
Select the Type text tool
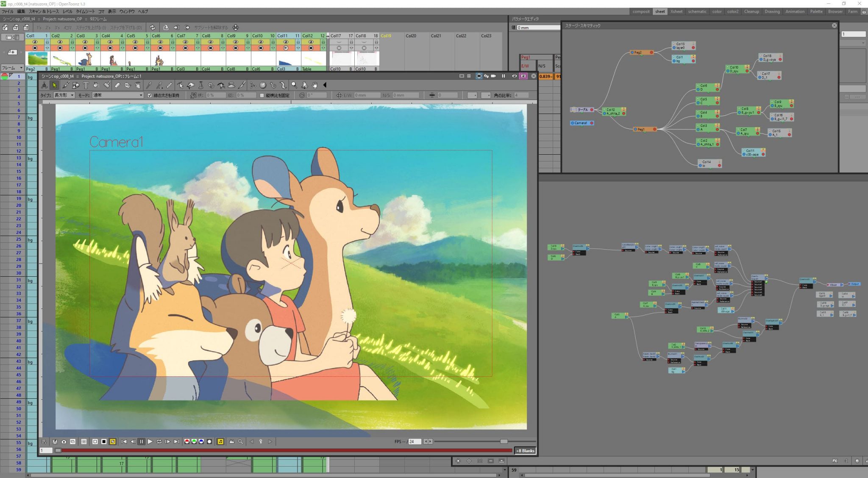click(86, 85)
